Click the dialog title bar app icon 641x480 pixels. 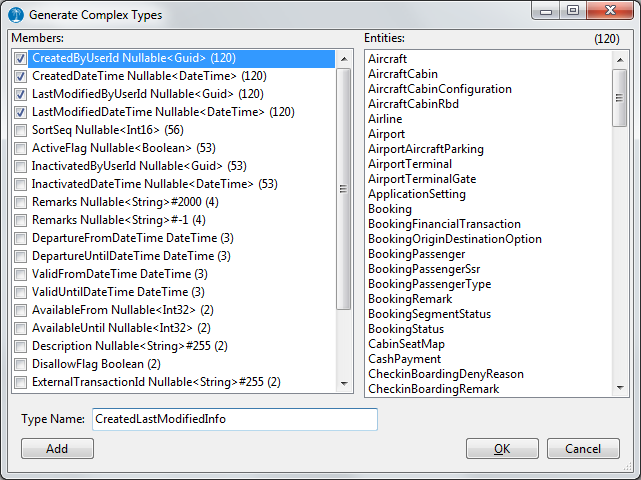coord(17,15)
